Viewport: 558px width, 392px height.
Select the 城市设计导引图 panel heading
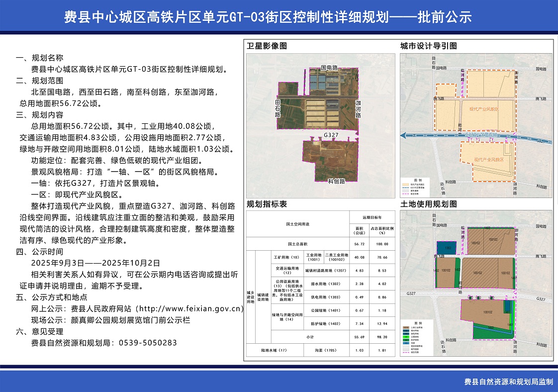click(x=429, y=46)
